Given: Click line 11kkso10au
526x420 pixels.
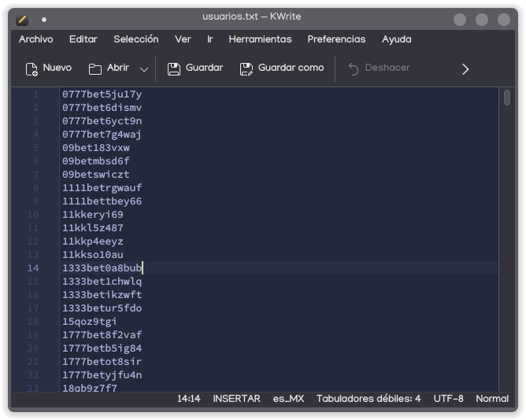Looking at the screenshot, I should point(93,255).
